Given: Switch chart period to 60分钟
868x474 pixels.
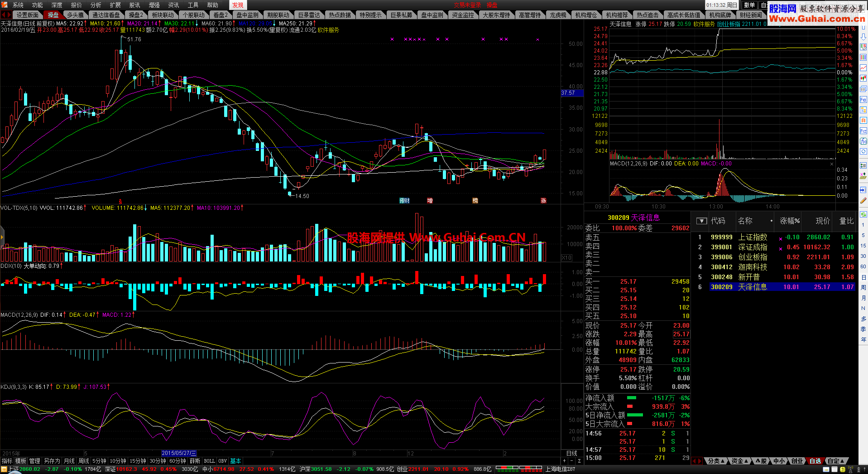Looking at the screenshot, I should [177, 461].
